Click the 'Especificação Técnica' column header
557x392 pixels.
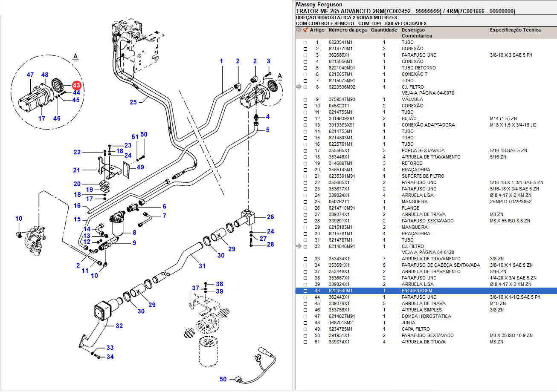point(515,30)
